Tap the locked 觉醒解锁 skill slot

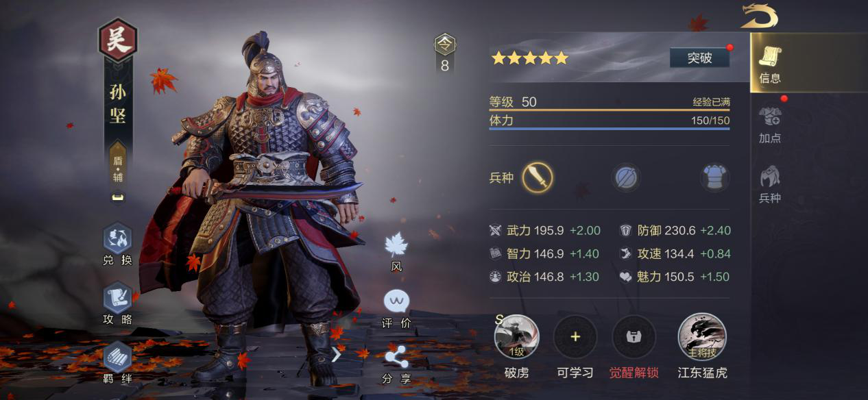point(634,337)
